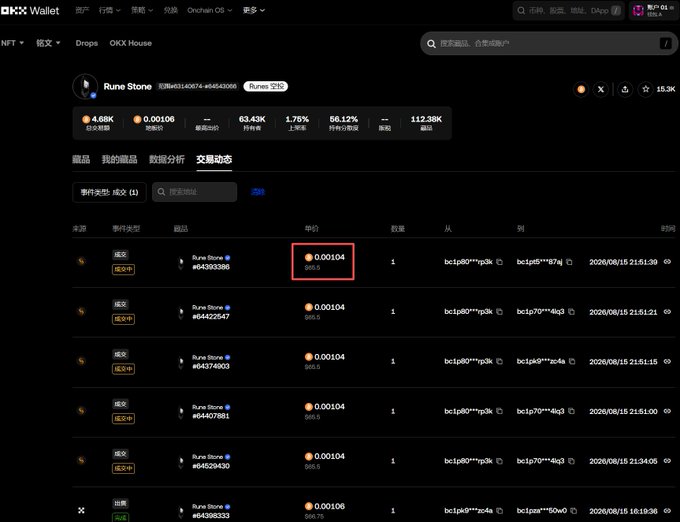Open item Rune Stone #64422547
Image resolution: width=680 pixels, height=522 pixels.
[211, 312]
